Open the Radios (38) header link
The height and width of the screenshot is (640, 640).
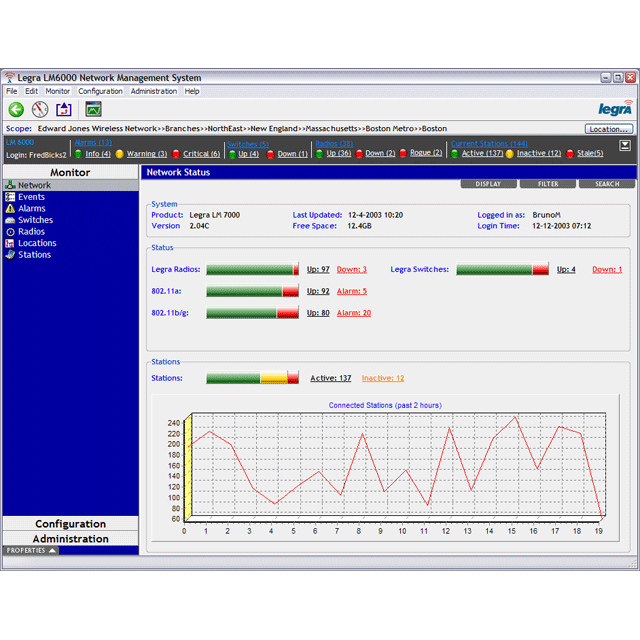[x=334, y=144]
